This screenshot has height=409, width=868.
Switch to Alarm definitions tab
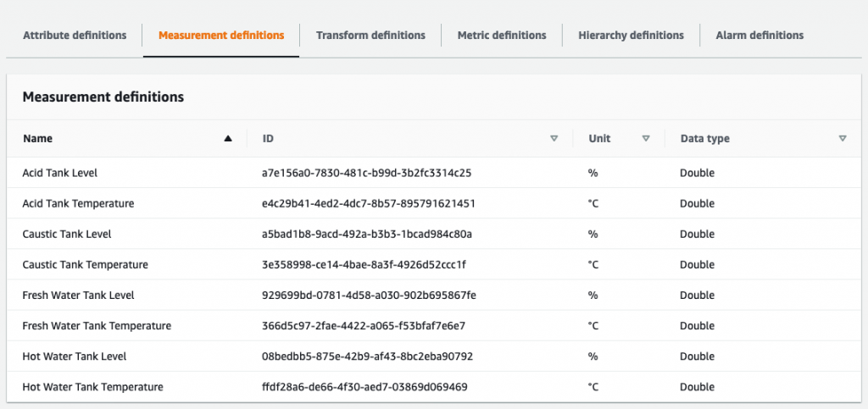pyautogui.click(x=759, y=36)
